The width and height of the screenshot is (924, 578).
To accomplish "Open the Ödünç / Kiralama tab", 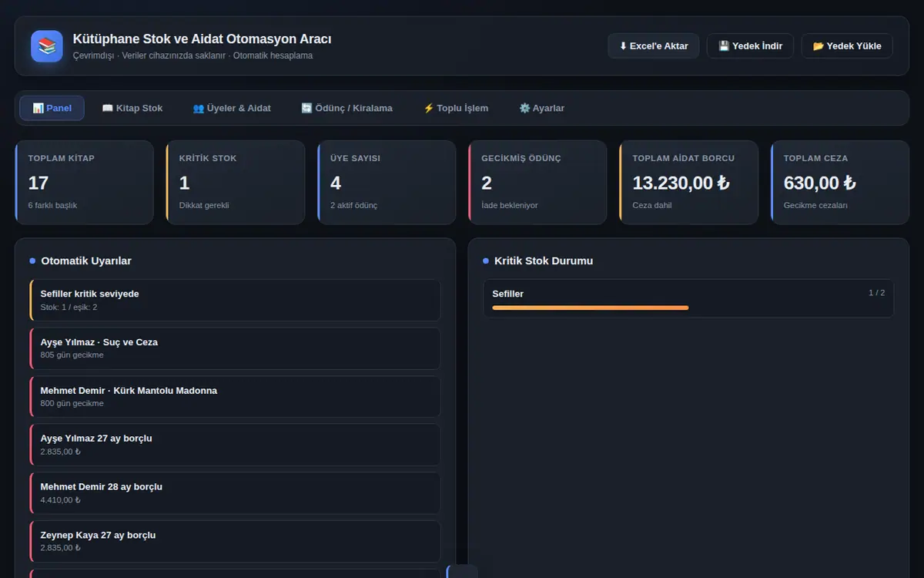I will pos(346,108).
